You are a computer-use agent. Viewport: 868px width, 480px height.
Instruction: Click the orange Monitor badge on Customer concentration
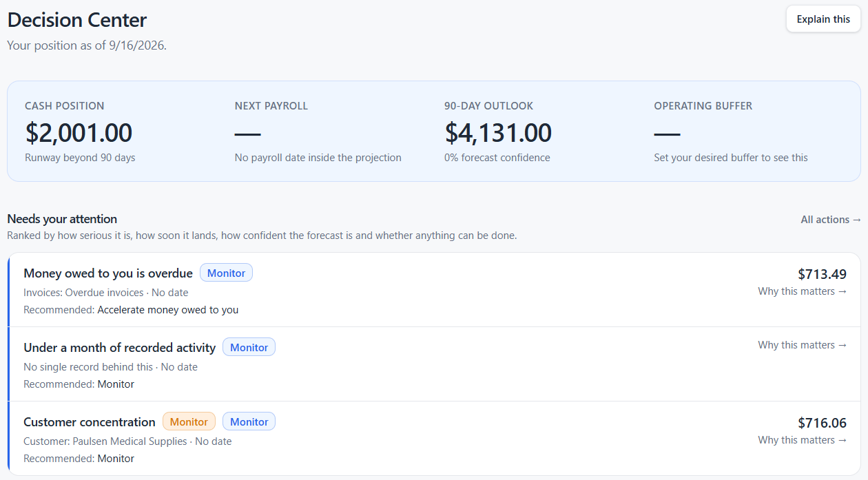189,421
